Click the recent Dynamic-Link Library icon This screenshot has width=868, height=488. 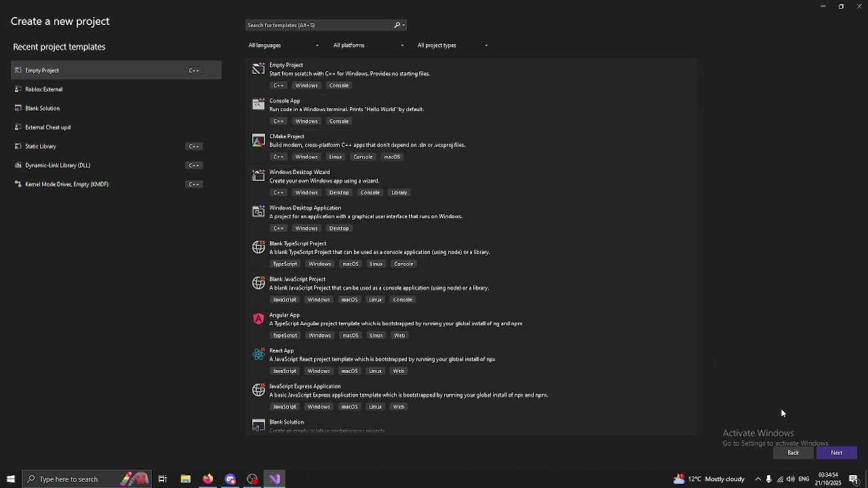point(18,165)
